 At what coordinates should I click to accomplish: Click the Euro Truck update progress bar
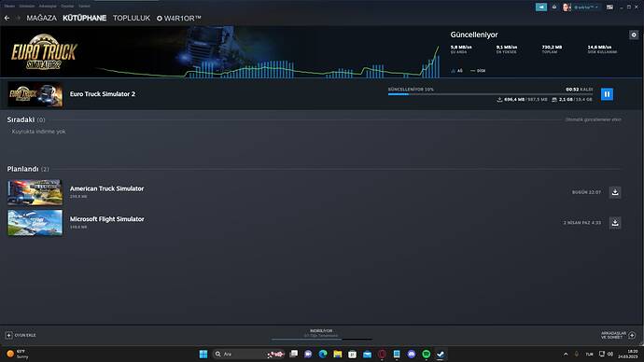click(x=490, y=94)
